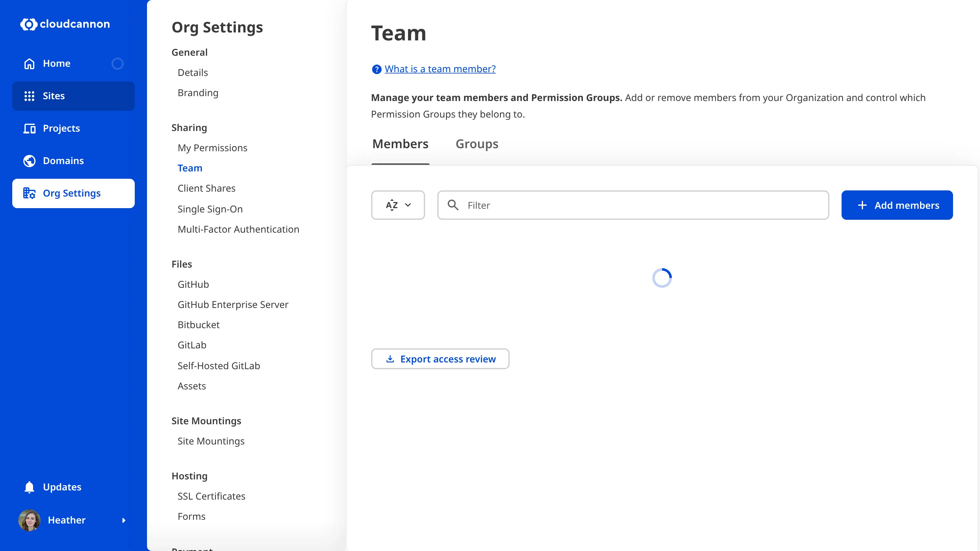Click the search magnifier in the filter field
Image resolution: width=980 pixels, height=551 pixels.
pyautogui.click(x=453, y=205)
